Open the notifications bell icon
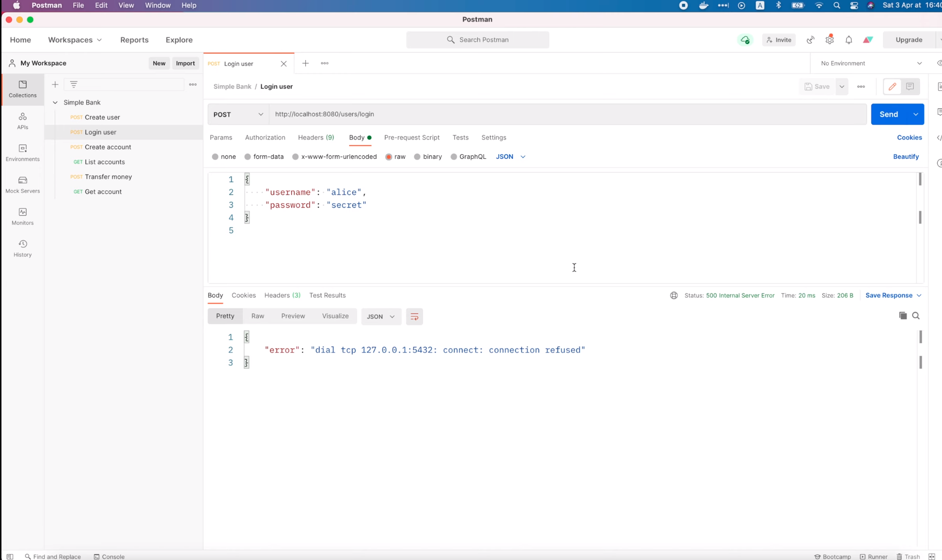 point(848,40)
